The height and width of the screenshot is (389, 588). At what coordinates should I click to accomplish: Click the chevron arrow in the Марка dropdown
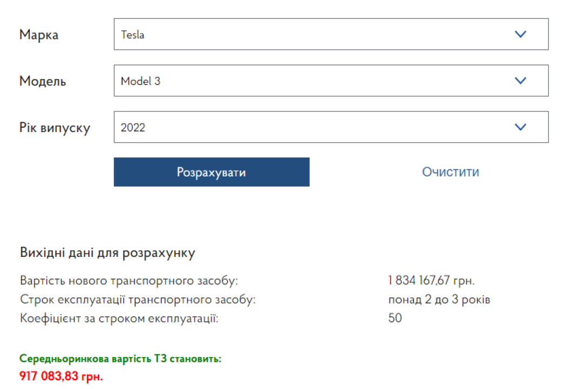click(520, 35)
